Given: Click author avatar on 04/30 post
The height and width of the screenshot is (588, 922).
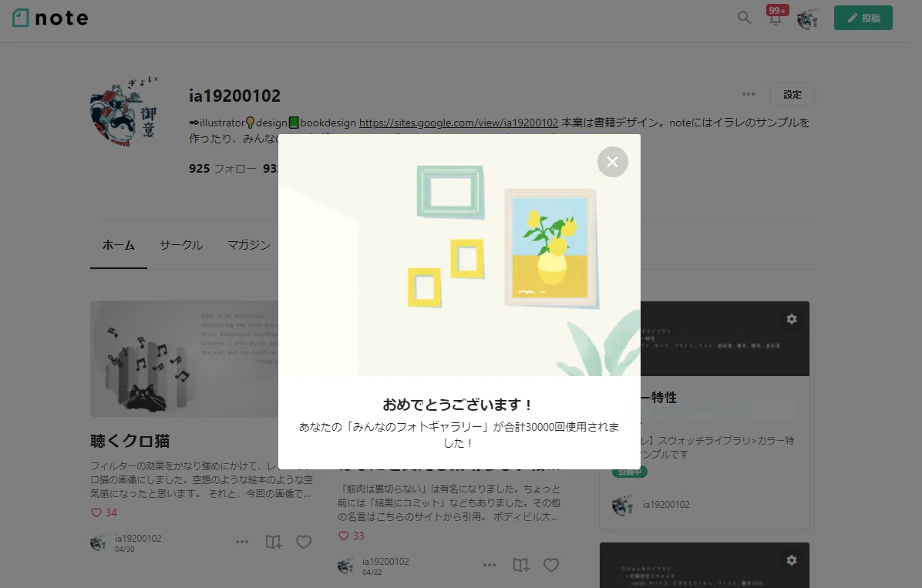Looking at the screenshot, I should 98,543.
